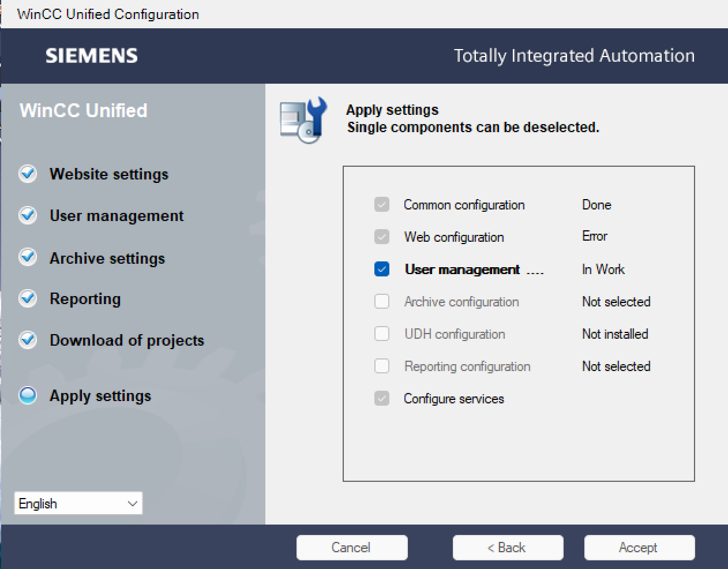Click Single components can be deselected text
Screen dimensions: 728x569
(473, 127)
